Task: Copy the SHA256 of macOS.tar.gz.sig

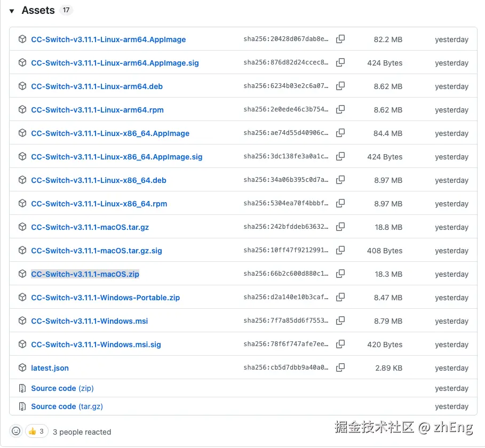Action: [340, 250]
